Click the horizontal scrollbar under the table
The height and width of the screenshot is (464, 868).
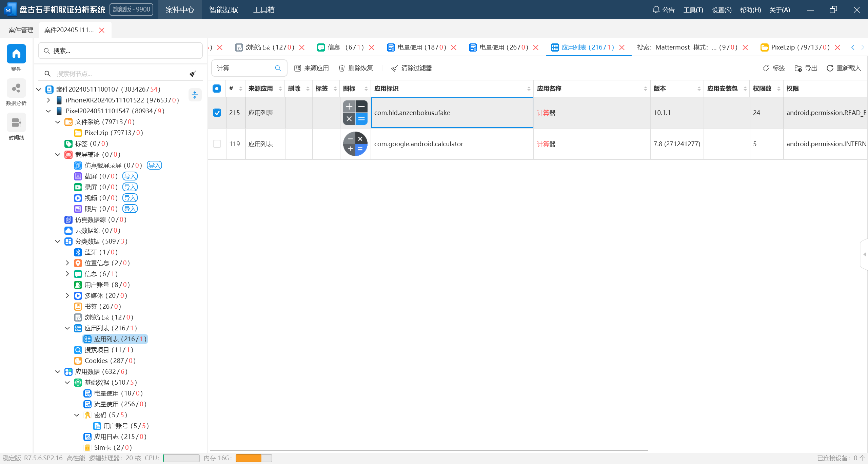429,450
